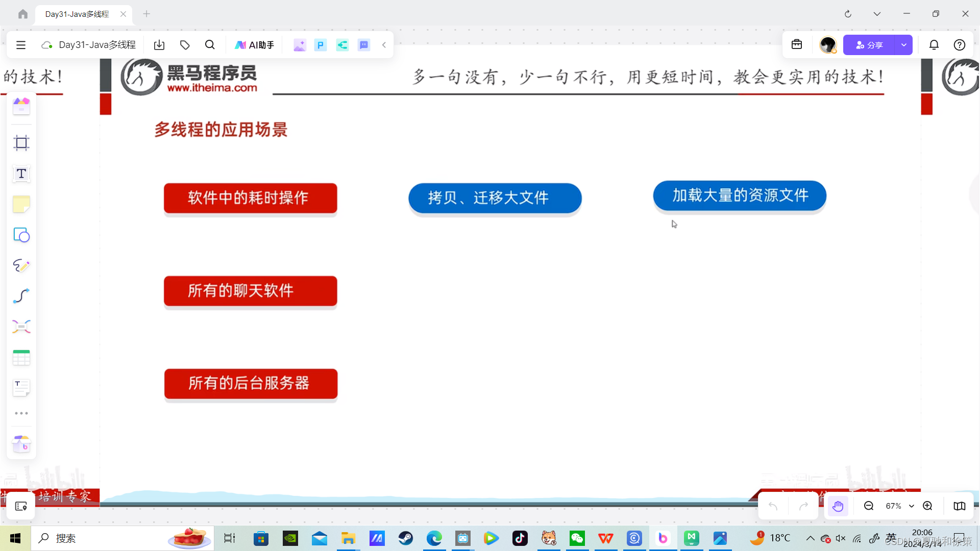The image size is (980, 551).
Task: Toggle the hand pan mode
Action: pos(838,506)
